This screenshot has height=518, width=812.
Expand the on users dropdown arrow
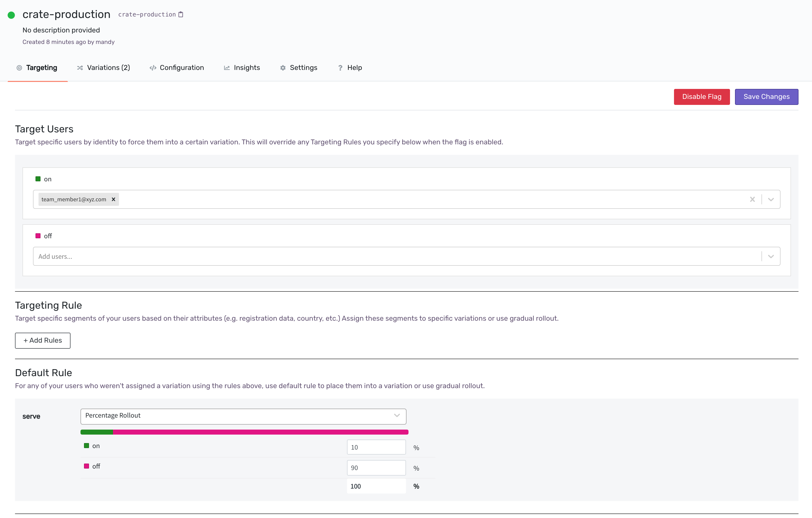[x=771, y=199]
